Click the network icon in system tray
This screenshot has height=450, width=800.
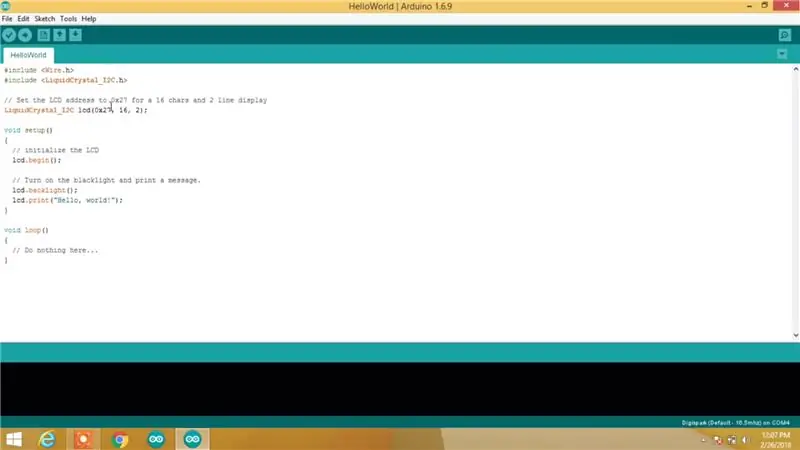(x=732, y=440)
